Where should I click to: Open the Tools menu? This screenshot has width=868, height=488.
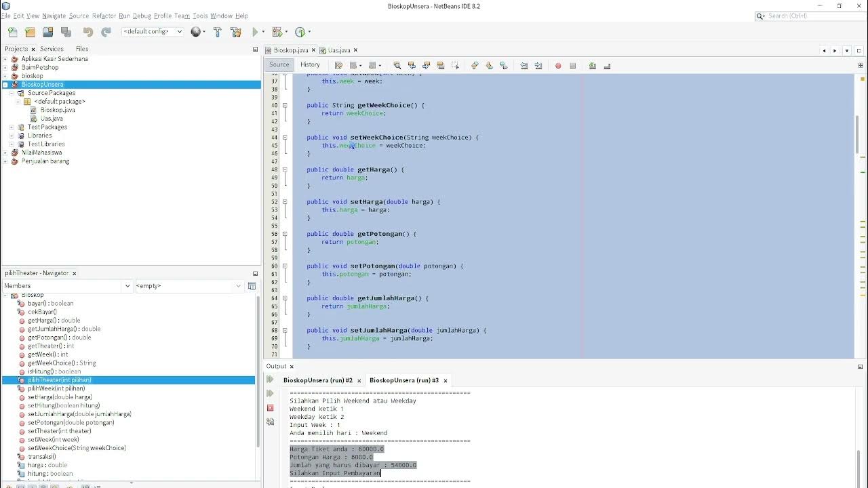(200, 16)
